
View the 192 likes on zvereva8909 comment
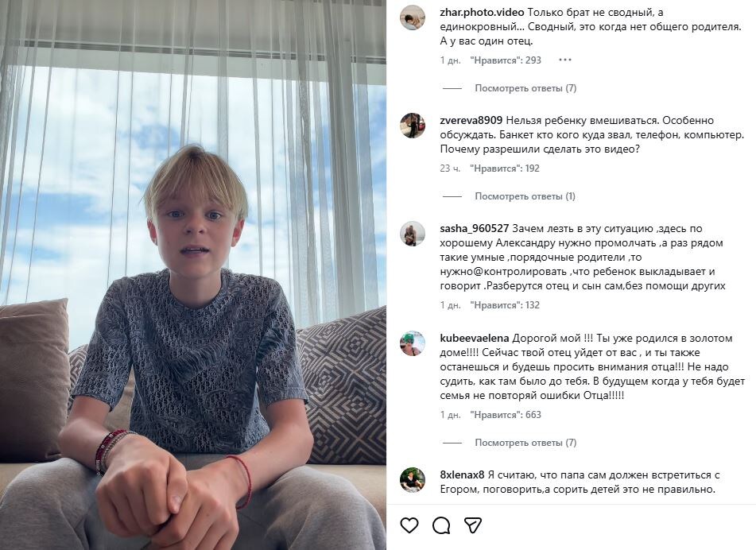point(505,168)
